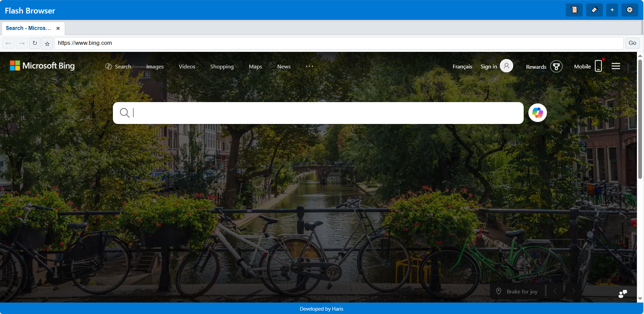Click the Flash Browser title text

tap(30, 11)
